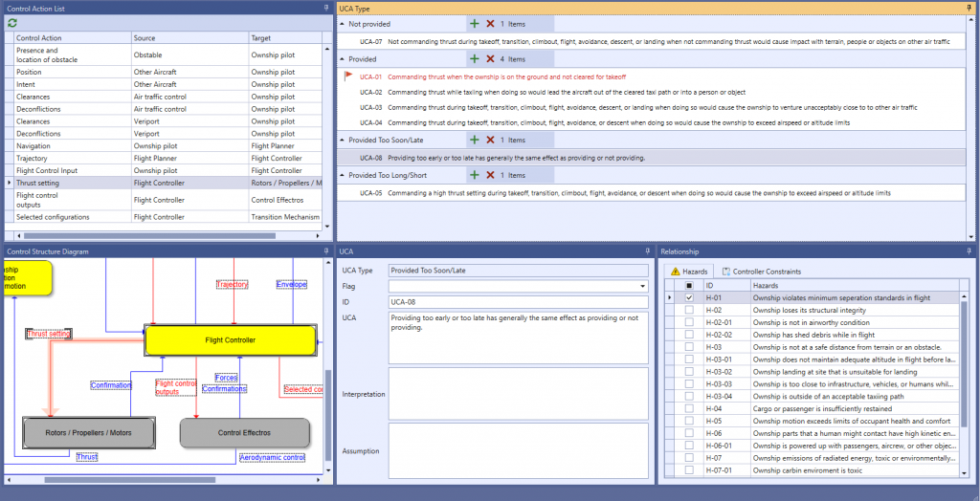Screen dimensions: 980x501
Task: Toggle the select-all checkbox in Hazards header
Action: (x=689, y=285)
